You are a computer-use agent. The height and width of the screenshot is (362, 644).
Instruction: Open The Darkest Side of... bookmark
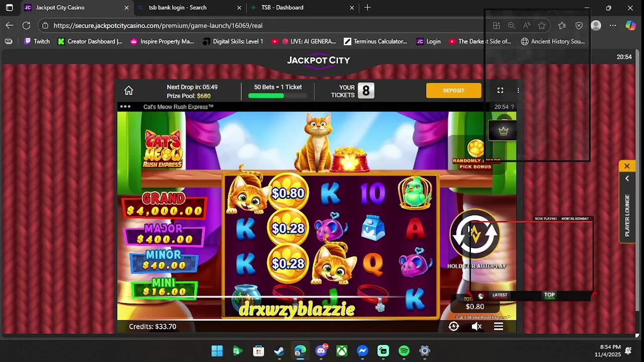tap(480, 41)
